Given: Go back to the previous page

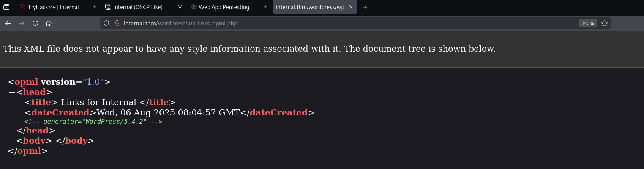Looking at the screenshot, I should [8, 23].
